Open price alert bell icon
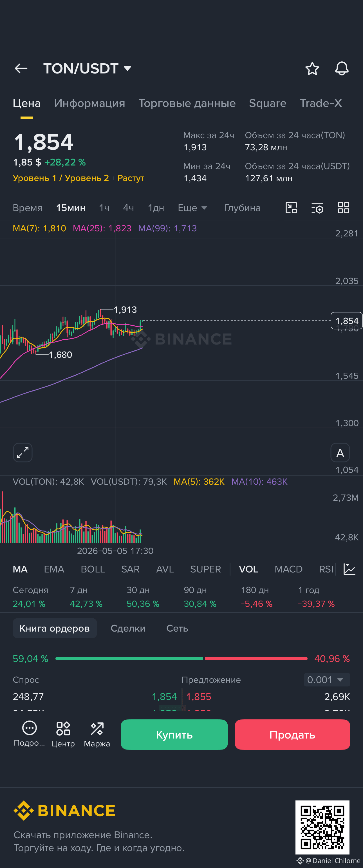This screenshot has height=868, width=363. pyautogui.click(x=341, y=69)
